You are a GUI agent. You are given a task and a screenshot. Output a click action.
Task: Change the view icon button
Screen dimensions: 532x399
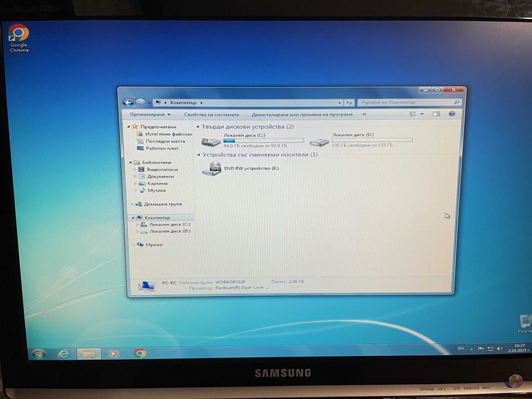coord(413,114)
